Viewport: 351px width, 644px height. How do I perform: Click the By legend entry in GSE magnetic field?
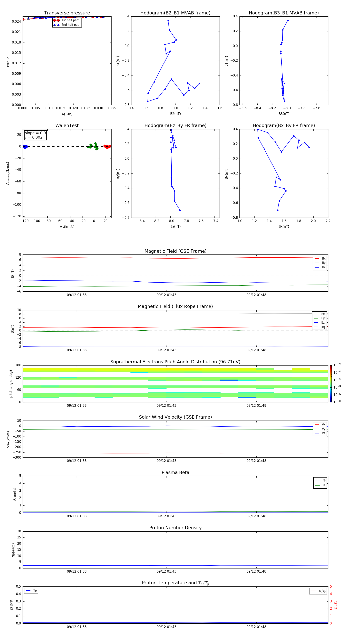point(320,263)
